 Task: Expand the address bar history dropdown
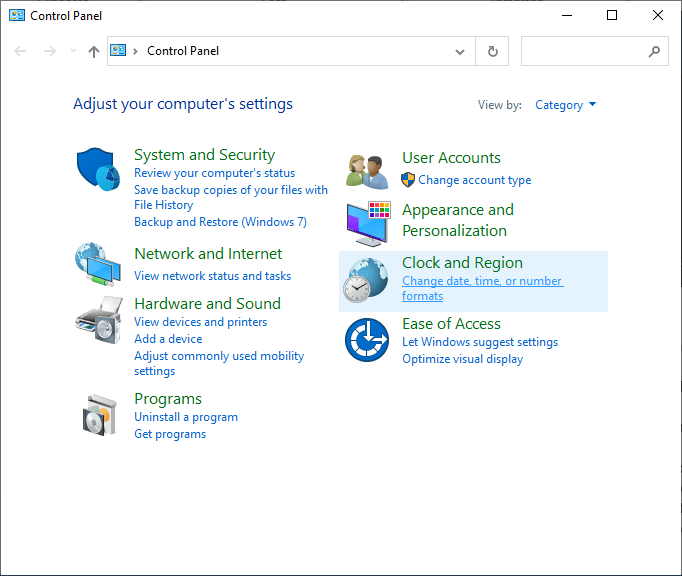pyautogui.click(x=460, y=52)
